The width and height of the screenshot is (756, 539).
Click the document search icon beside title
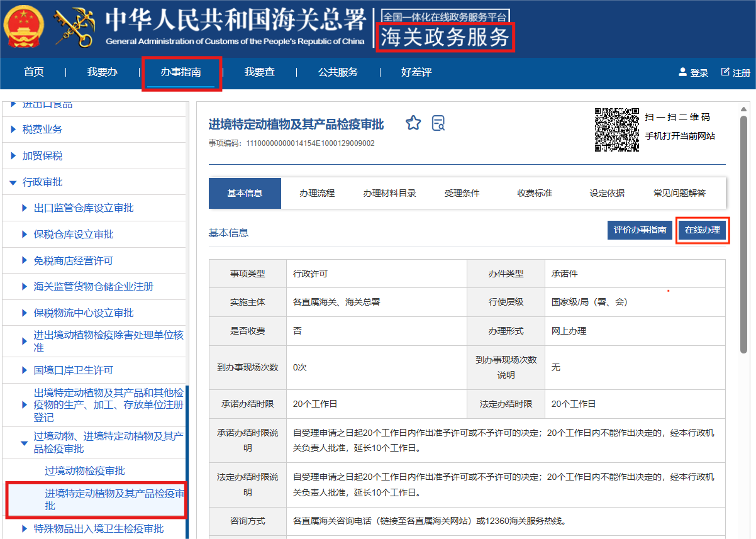[438, 123]
